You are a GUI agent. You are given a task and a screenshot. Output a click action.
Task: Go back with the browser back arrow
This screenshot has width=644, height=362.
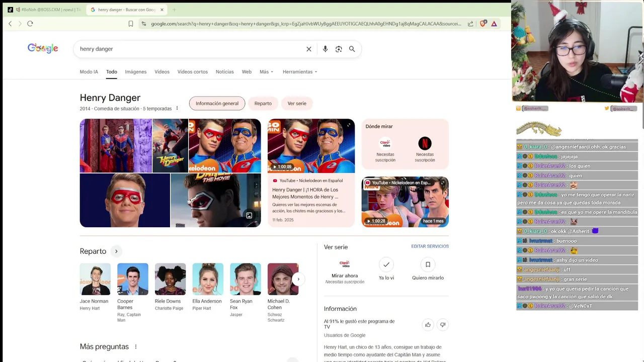[x=10, y=24]
